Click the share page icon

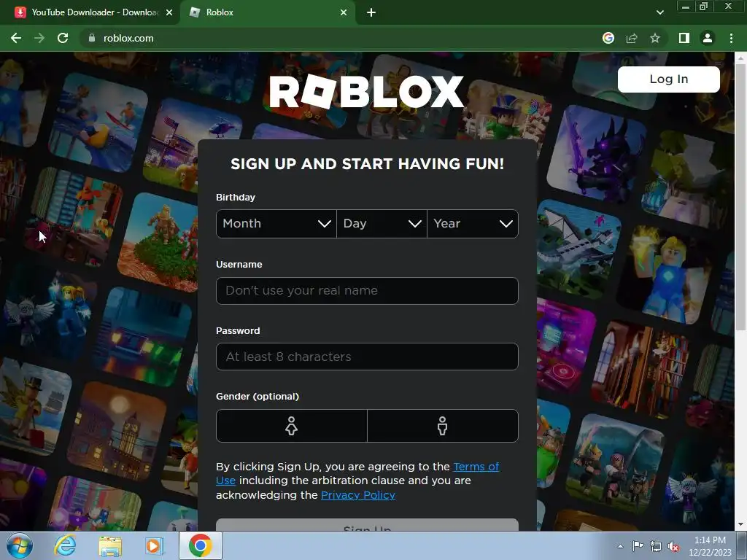[x=632, y=38]
